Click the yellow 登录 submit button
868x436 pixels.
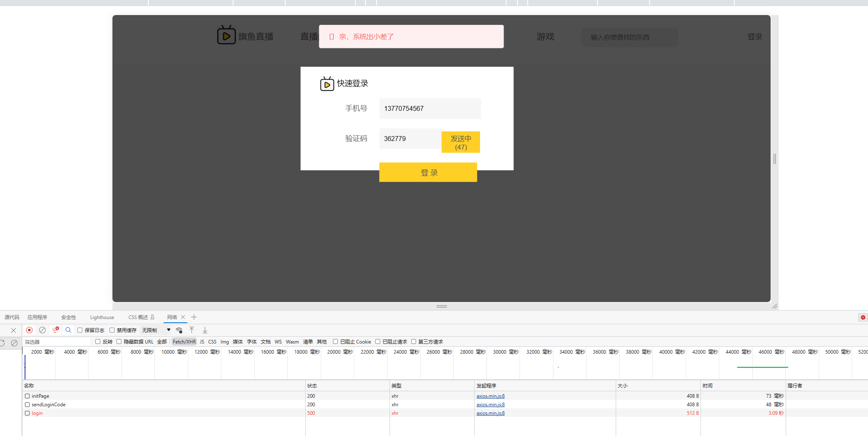coord(428,172)
